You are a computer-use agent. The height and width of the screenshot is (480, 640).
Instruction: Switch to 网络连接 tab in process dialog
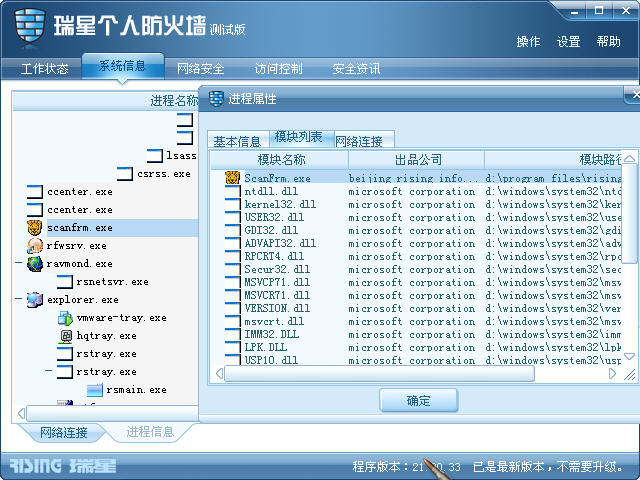[x=364, y=141]
